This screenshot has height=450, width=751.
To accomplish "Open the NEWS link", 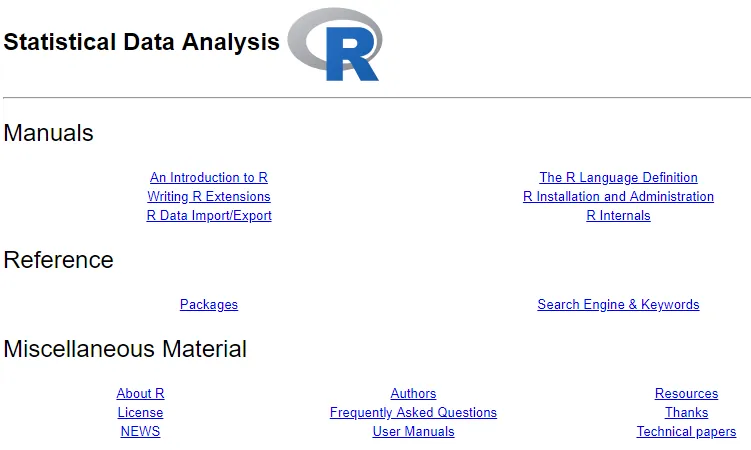I will [x=140, y=432].
